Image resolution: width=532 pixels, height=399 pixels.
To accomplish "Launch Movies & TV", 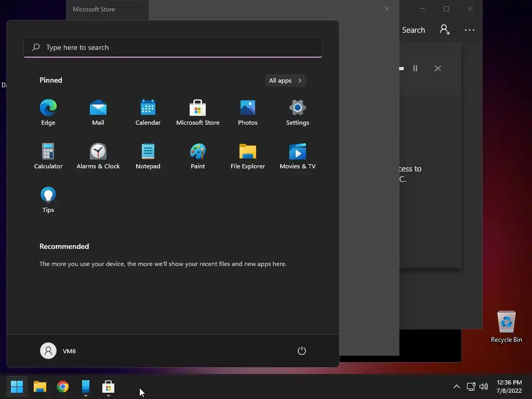I will (298, 156).
